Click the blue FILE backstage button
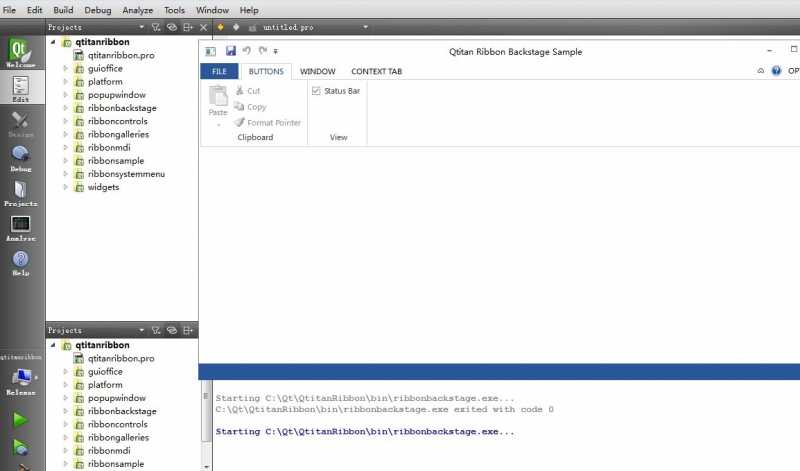This screenshot has height=471, width=800. coord(219,71)
